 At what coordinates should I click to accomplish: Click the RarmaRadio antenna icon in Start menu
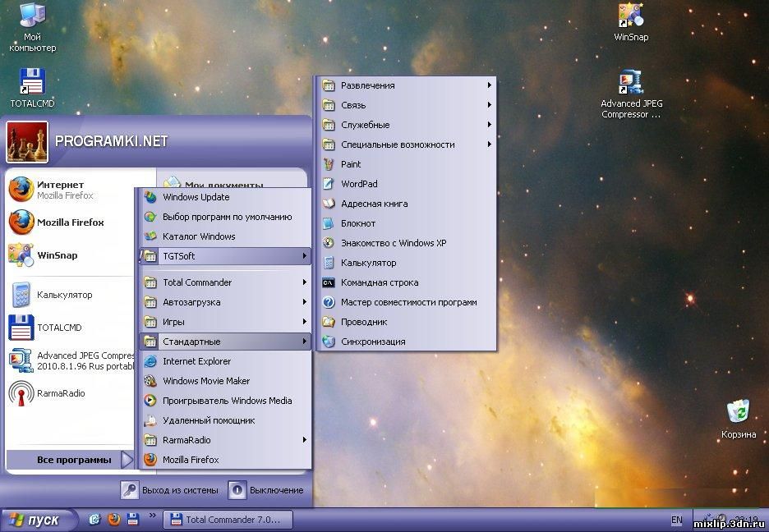click(21, 393)
